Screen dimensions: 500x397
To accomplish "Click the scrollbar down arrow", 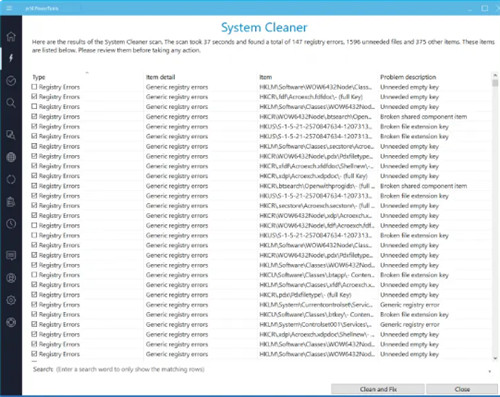I will 495,358.
